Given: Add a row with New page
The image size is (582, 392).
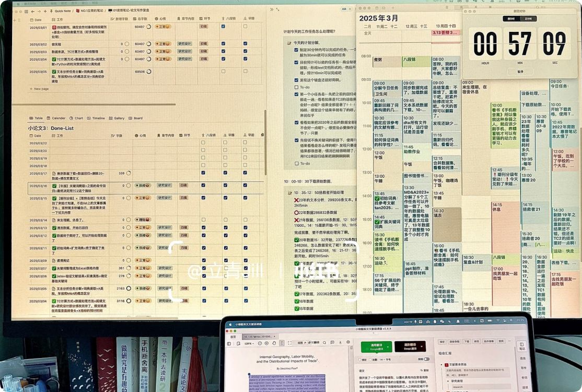Looking at the screenshot, I should pyautogui.click(x=39, y=89).
